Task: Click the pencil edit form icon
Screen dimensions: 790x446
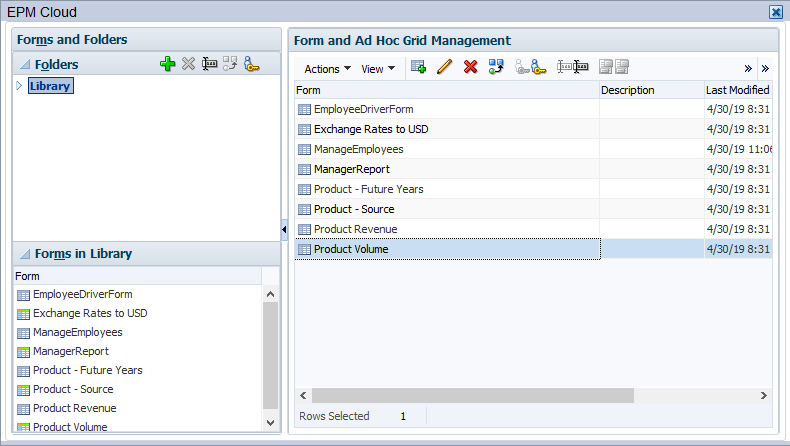Action: 444,67
